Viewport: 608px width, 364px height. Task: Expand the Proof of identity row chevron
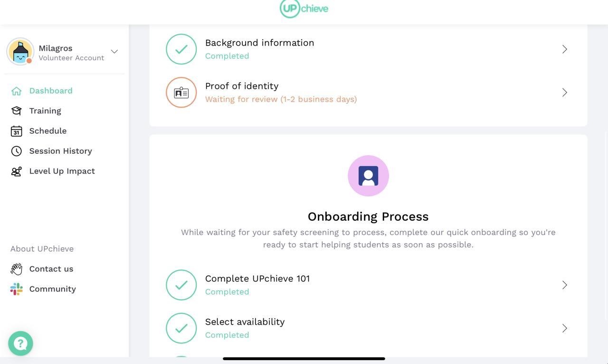(565, 93)
